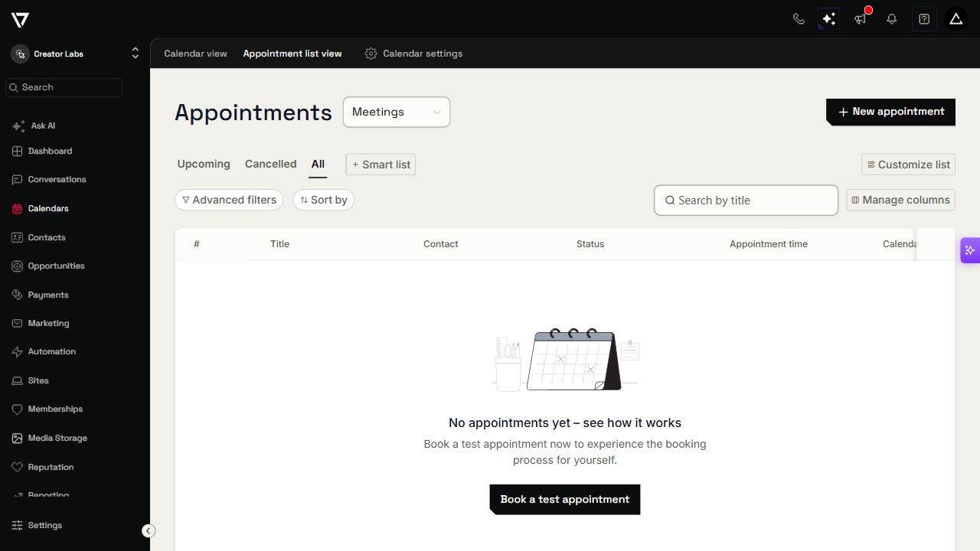The width and height of the screenshot is (980, 551).
Task: Click Book a test appointment
Action: tap(565, 500)
